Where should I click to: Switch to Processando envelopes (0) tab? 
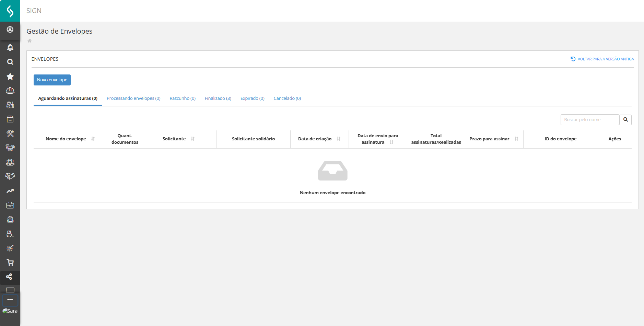coord(133,98)
